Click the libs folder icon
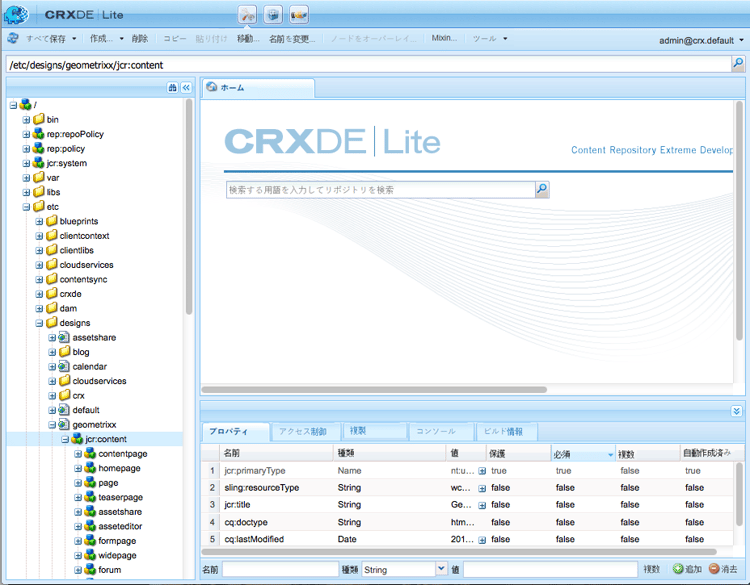The height and width of the screenshot is (585, 750). point(39,192)
